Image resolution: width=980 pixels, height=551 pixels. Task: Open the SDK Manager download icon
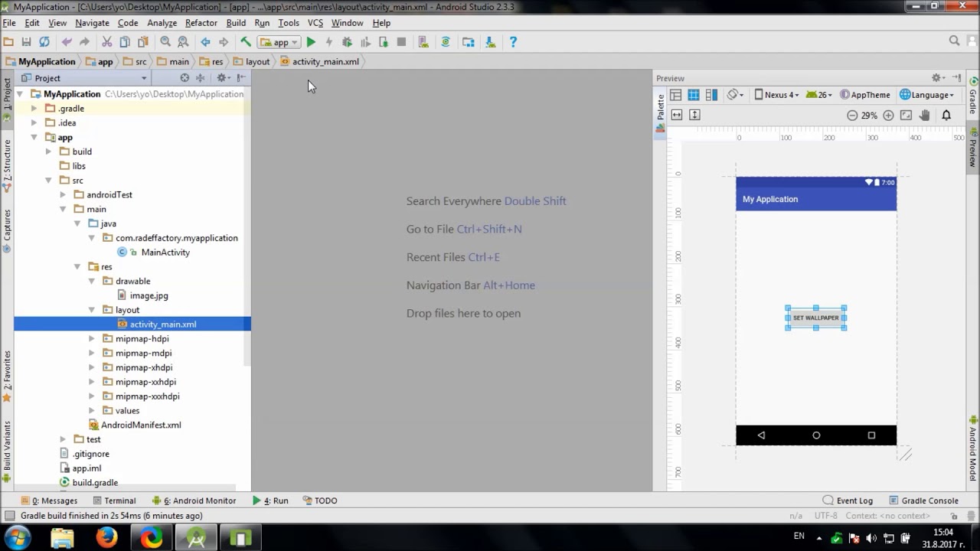tap(490, 42)
